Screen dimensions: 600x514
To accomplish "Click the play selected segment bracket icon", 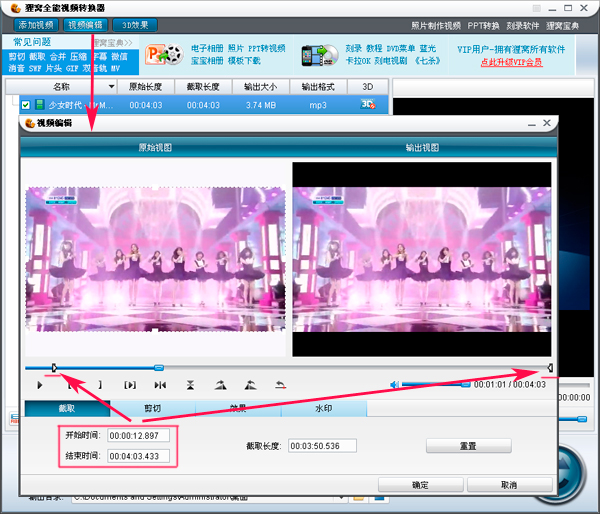I will point(130,385).
